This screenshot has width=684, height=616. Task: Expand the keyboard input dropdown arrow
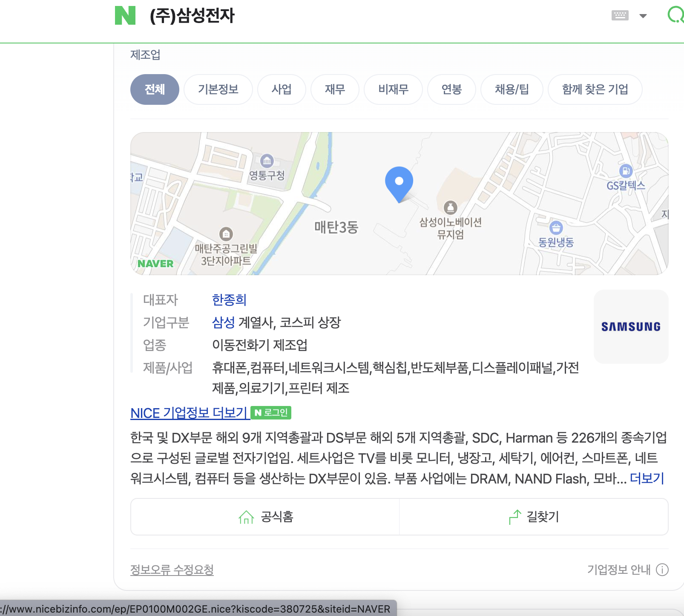pyautogui.click(x=643, y=16)
